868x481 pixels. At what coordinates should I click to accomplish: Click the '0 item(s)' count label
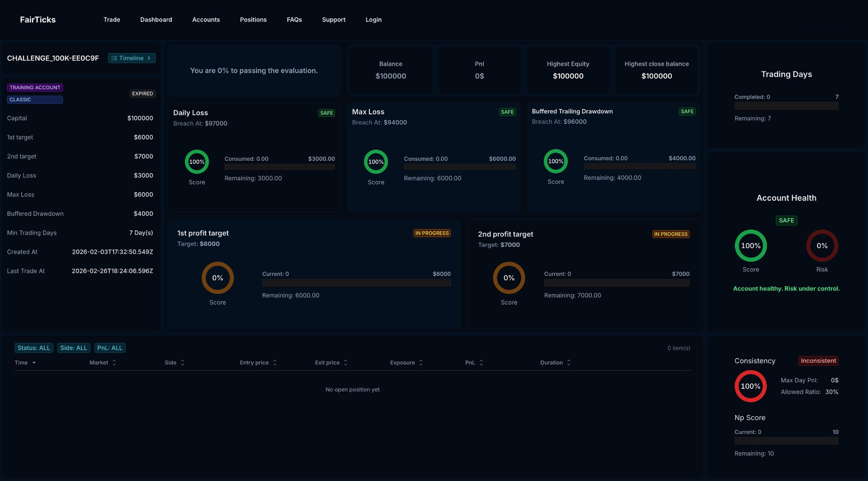[x=679, y=348]
